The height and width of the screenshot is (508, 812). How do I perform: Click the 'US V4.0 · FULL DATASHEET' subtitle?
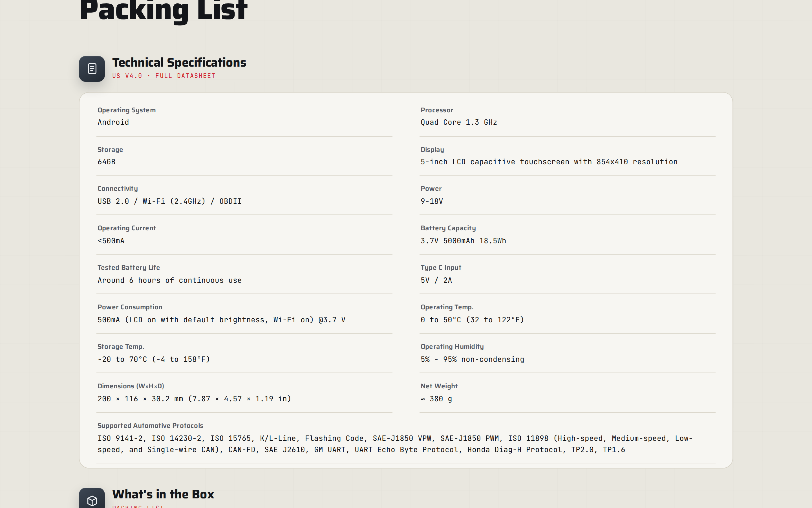tap(164, 76)
